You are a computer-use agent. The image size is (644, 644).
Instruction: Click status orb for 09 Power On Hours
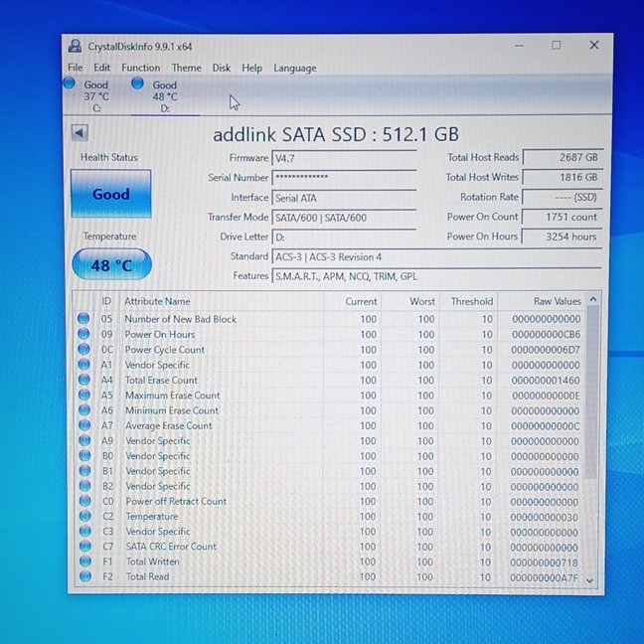83,334
